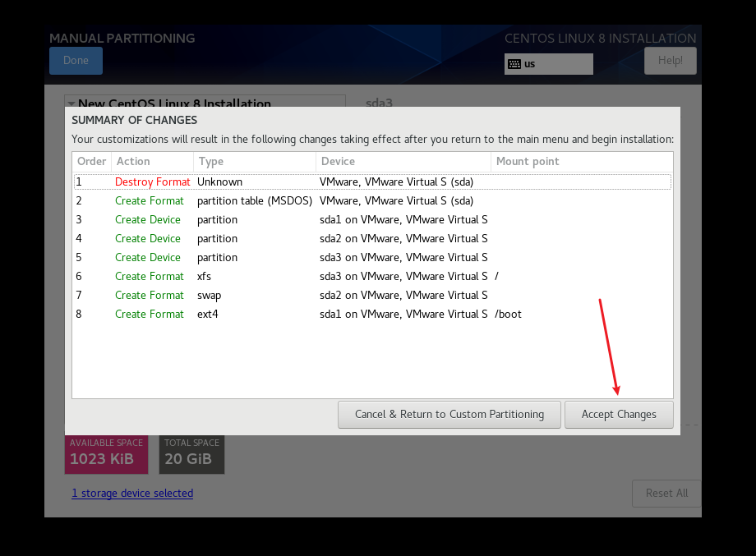756x556 pixels.
Task: Select the us keyboard layout field
Action: [549, 64]
